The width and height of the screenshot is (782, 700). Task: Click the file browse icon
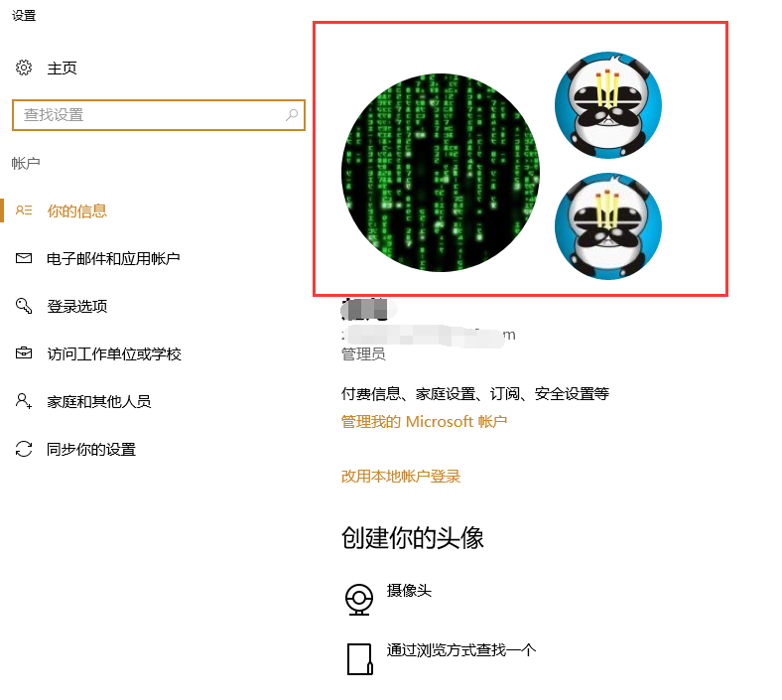pos(359,659)
